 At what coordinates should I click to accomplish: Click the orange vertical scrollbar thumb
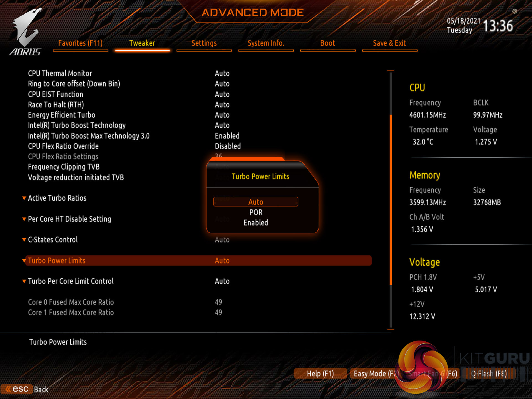(x=391, y=199)
